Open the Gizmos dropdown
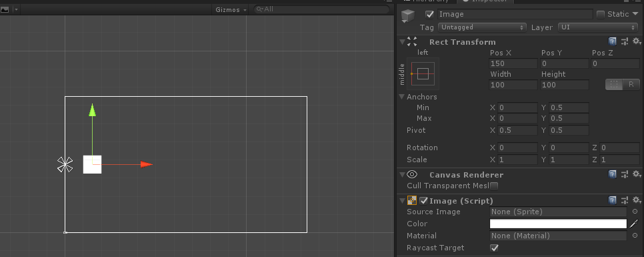 [231, 9]
